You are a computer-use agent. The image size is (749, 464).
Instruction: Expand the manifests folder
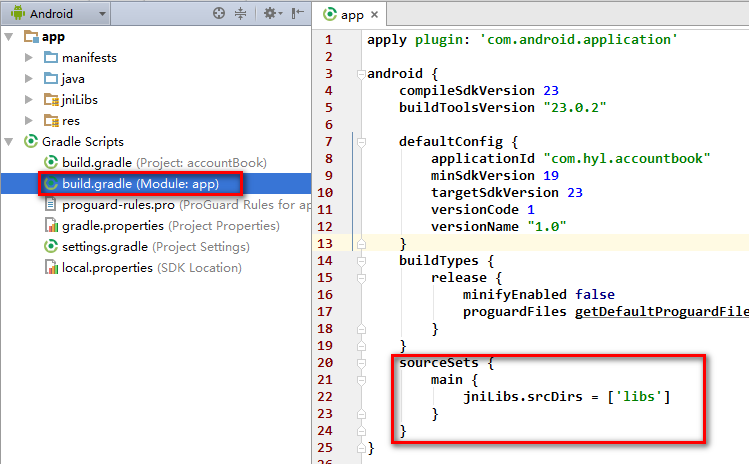coord(29,58)
